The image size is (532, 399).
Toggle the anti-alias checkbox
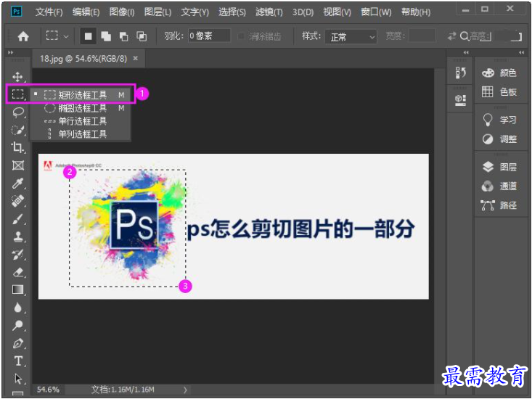(241, 36)
